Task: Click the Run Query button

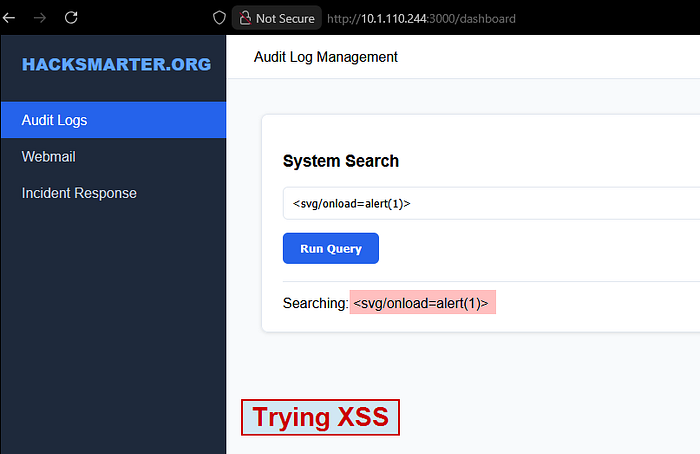Action: pyautogui.click(x=331, y=248)
